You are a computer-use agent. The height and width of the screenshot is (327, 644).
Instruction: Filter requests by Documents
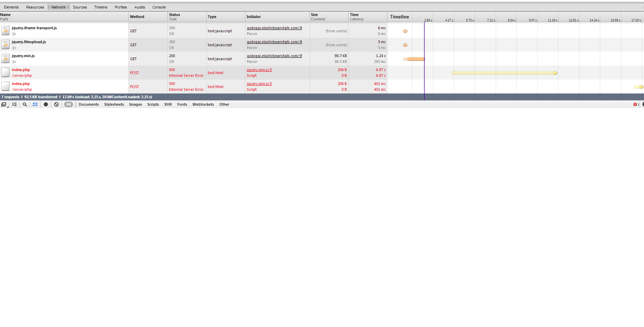point(89,105)
